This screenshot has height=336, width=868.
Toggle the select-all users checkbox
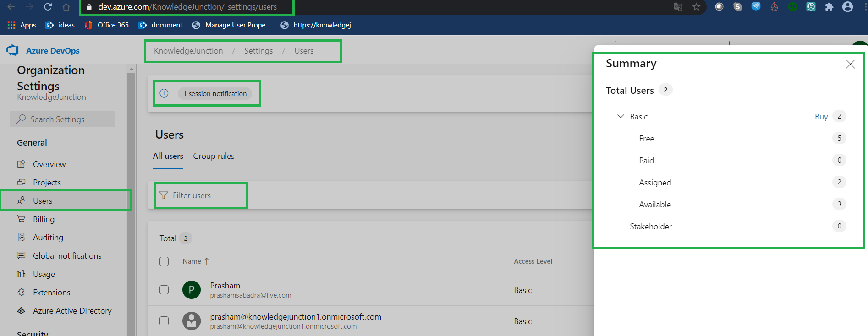tap(164, 261)
